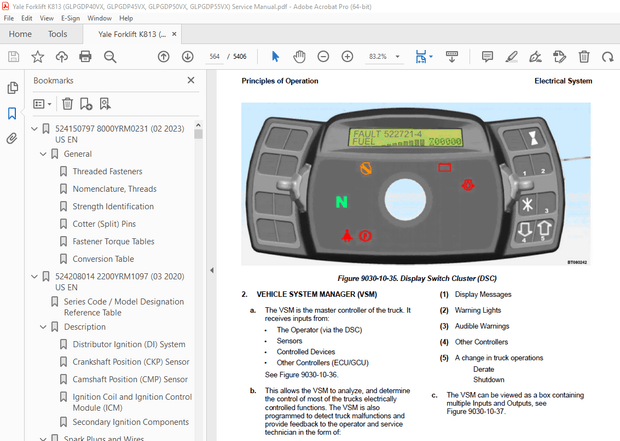This screenshot has height=441, width=620.
Task: Click the bookmarks panel scroll up arrow
Action: click(x=198, y=125)
